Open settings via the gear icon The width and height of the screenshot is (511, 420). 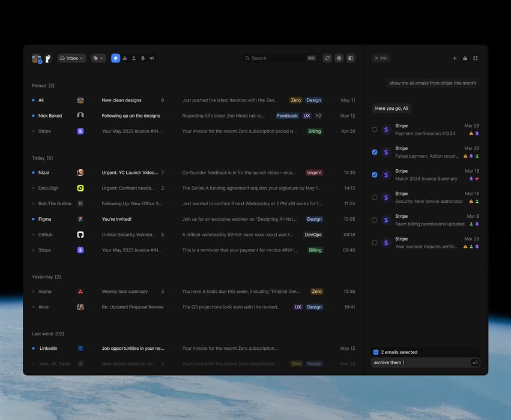(339, 58)
